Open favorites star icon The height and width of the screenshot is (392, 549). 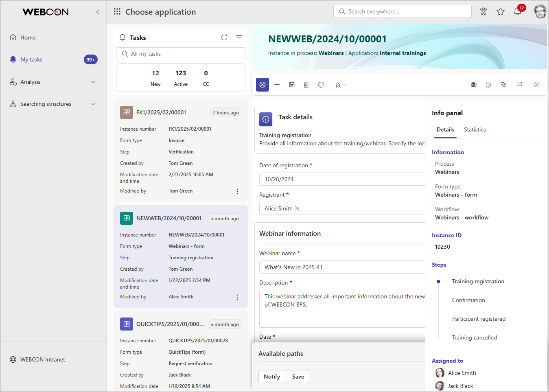click(x=501, y=11)
